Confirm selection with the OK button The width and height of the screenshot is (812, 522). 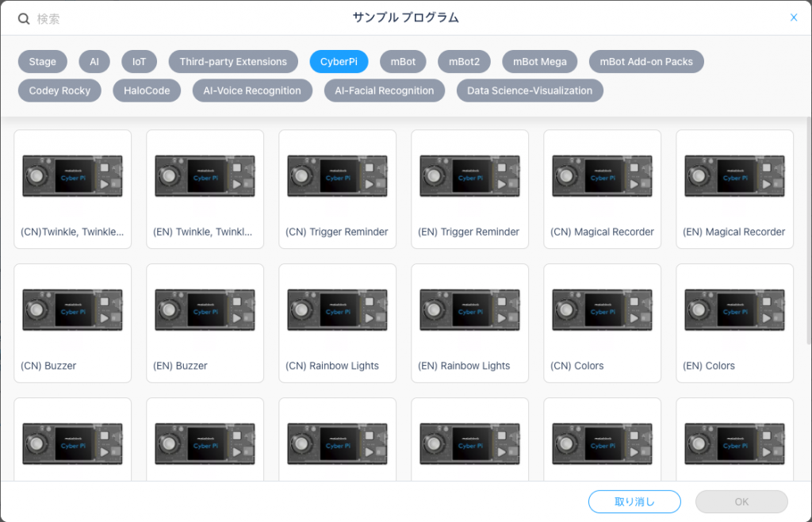coord(741,502)
